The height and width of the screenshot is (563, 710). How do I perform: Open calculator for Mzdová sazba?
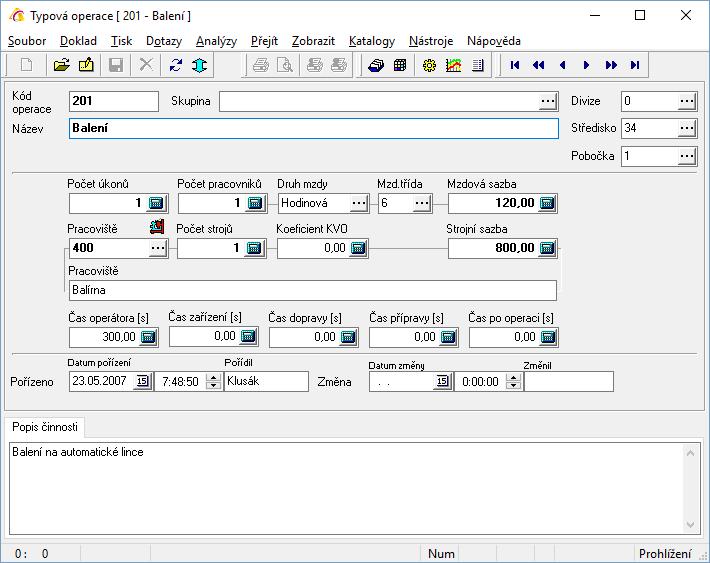pos(547,203)
